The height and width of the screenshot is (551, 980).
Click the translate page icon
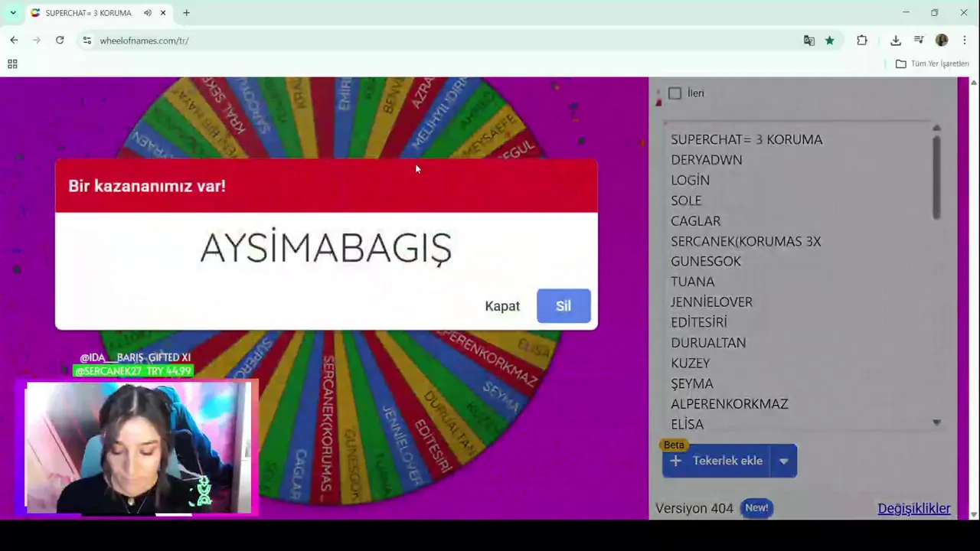[808, 41]
